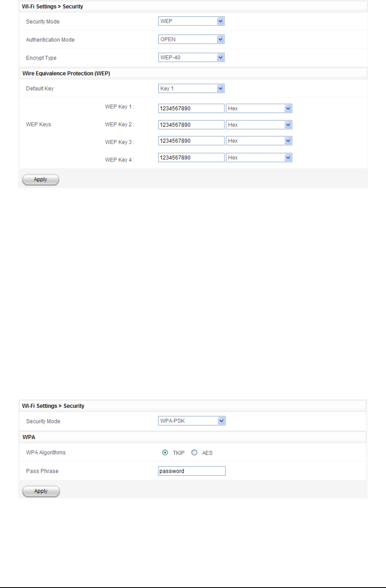Click Apply in the WEP settings panel
The image size is (386, 588).
[41, 180]
